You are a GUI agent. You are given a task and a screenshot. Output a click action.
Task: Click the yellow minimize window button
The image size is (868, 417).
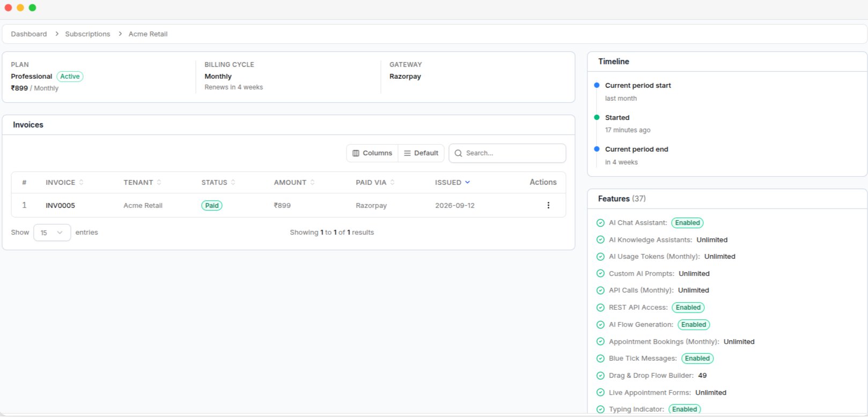(x=20, y=8)
